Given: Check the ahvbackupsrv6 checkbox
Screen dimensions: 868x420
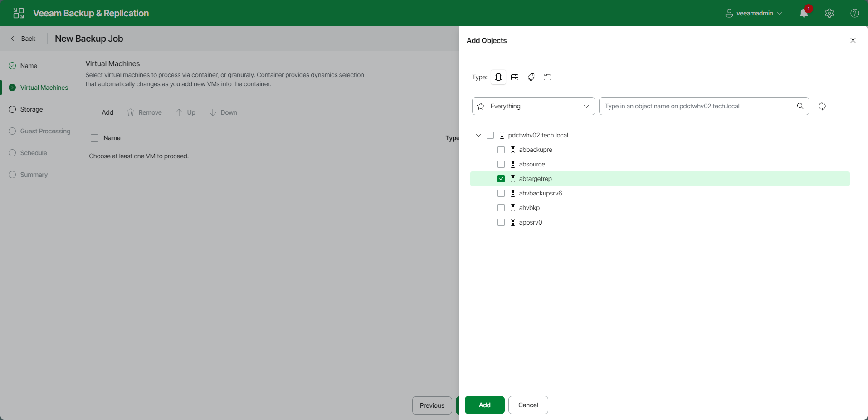Looking at the screenshot, I should [501, 193].
